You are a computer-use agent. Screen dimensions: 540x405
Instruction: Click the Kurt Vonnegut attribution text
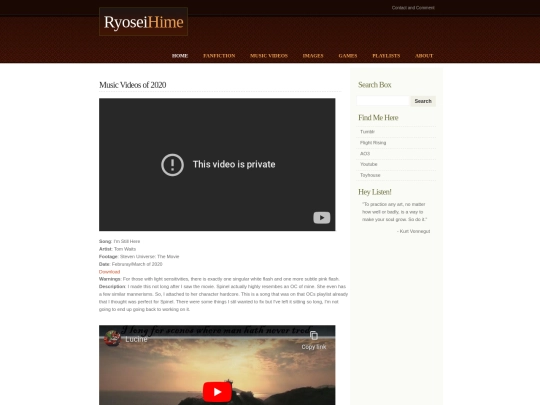(413, 231)
